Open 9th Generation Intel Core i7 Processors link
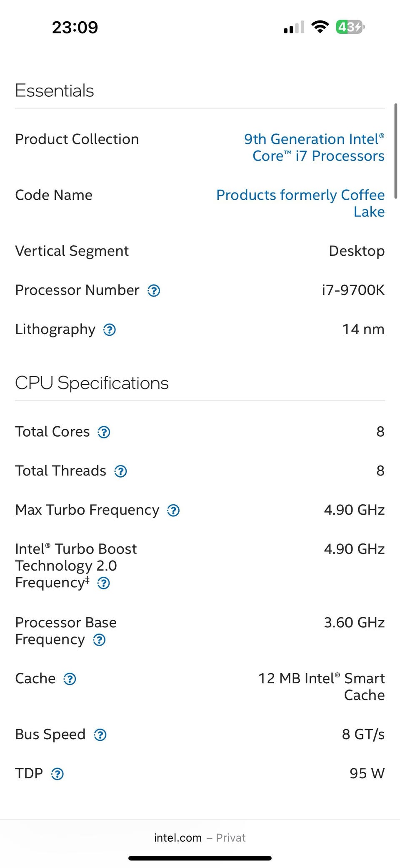Viewport: 400px width, 868px height. (x=314, y=147)
